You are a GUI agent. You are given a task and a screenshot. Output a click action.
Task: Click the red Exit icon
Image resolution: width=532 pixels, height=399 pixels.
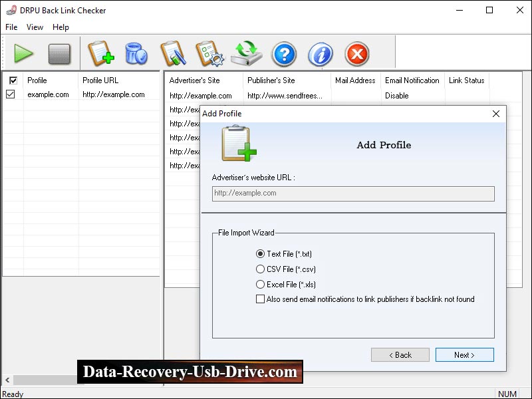356,54
